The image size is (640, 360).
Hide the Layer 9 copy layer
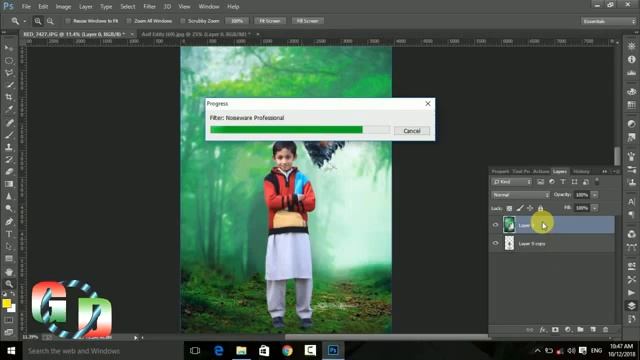(496, 243)
